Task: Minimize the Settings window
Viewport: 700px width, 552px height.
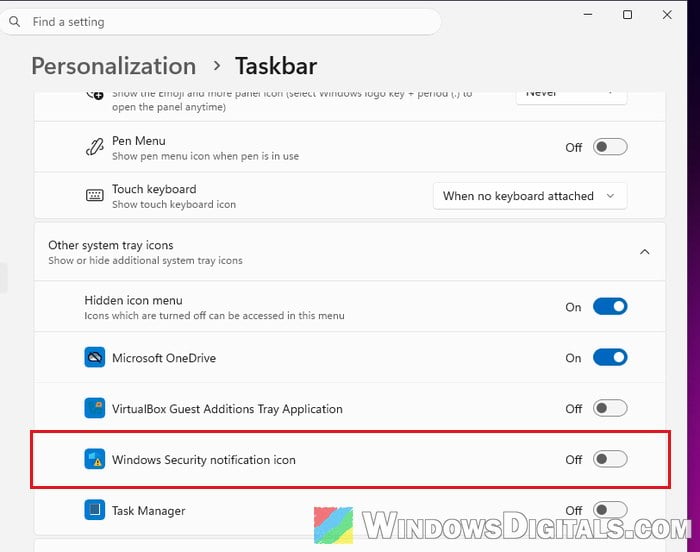Action: [x=588, y=14]
